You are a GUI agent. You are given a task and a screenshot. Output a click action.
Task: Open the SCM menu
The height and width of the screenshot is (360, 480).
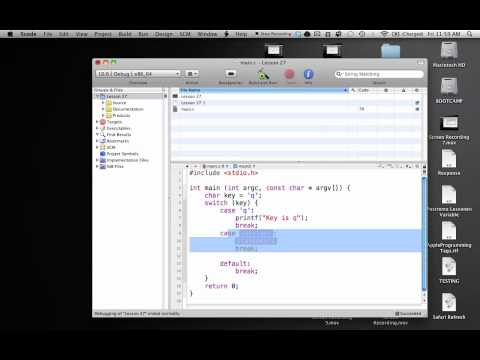[185, 34]
